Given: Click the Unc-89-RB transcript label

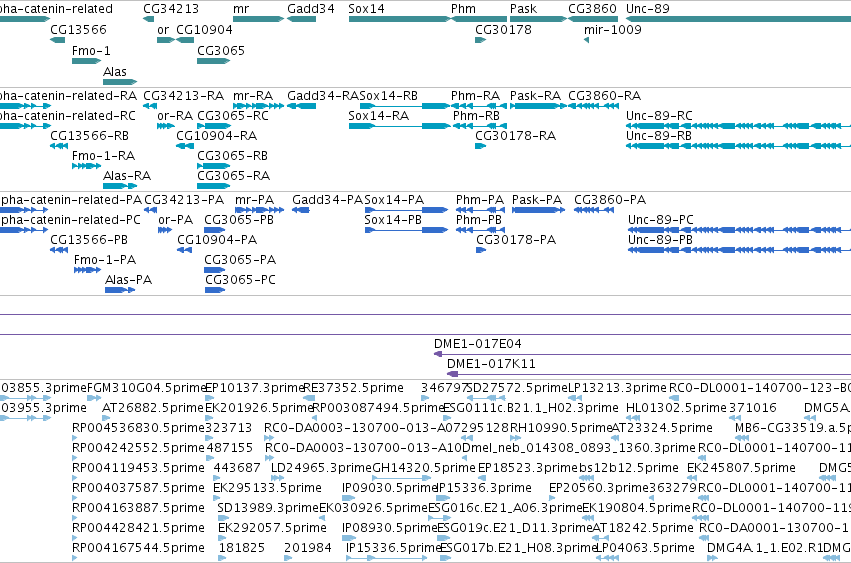Looking at the screenshot, I should tap(659, 136).
